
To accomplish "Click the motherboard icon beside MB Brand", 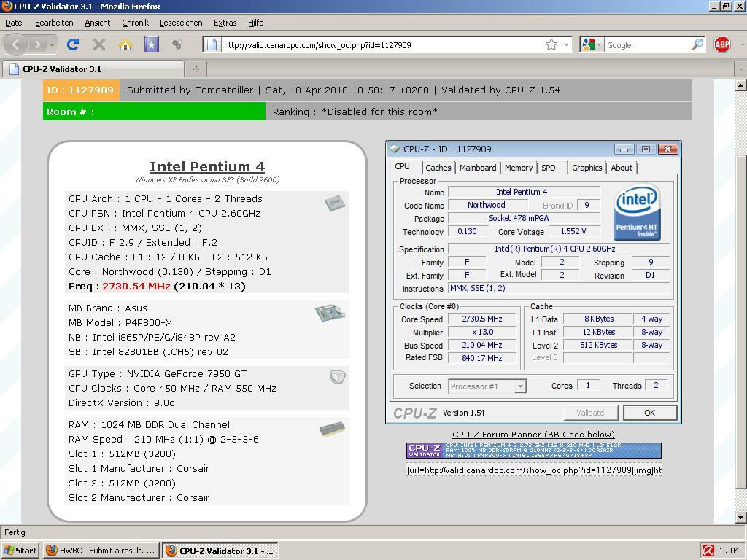I will coord(330,313).
